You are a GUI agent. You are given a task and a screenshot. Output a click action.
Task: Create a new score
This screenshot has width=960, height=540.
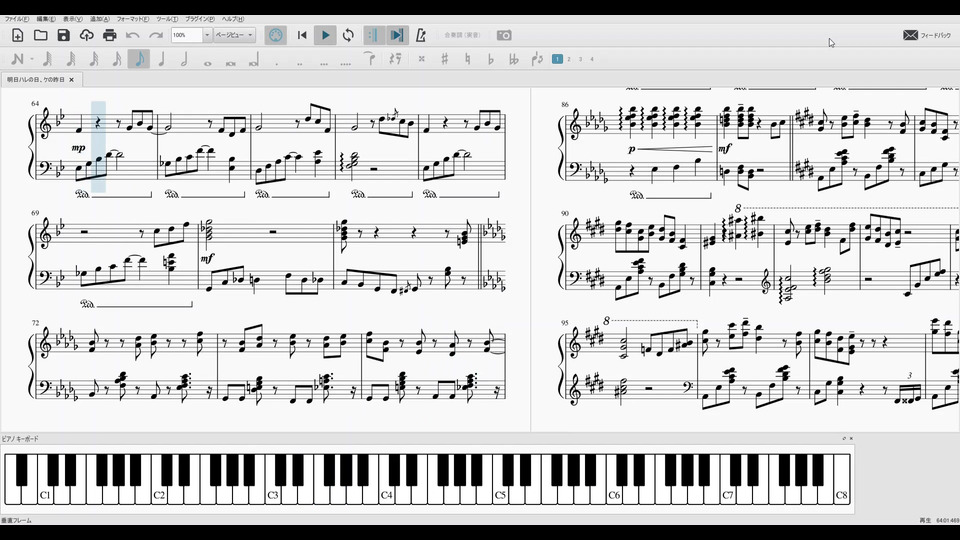click(18, 36)
